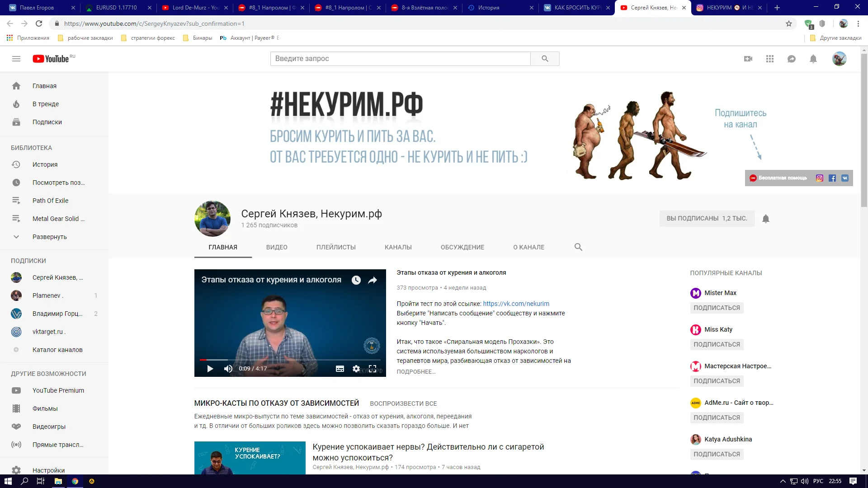
Task: Click the channel search magnifier icon
Action: (x=578, y=247)
